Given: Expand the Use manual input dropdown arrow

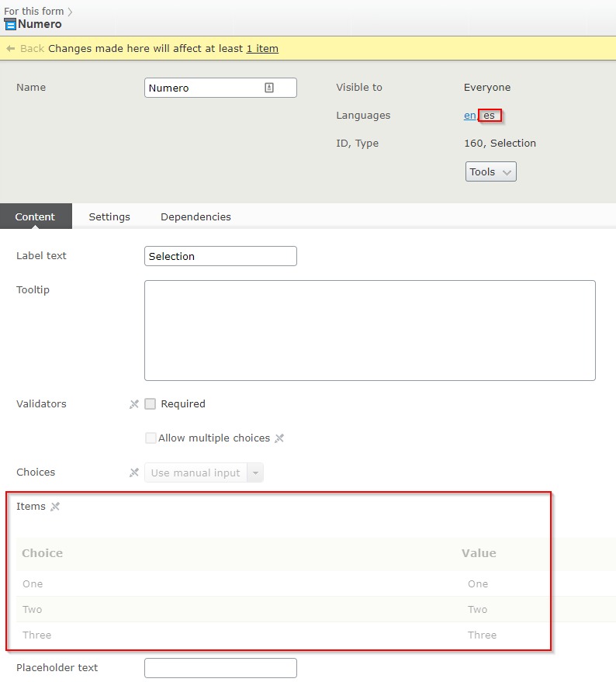Looking at the screenshot, I should tap(254, 473).
